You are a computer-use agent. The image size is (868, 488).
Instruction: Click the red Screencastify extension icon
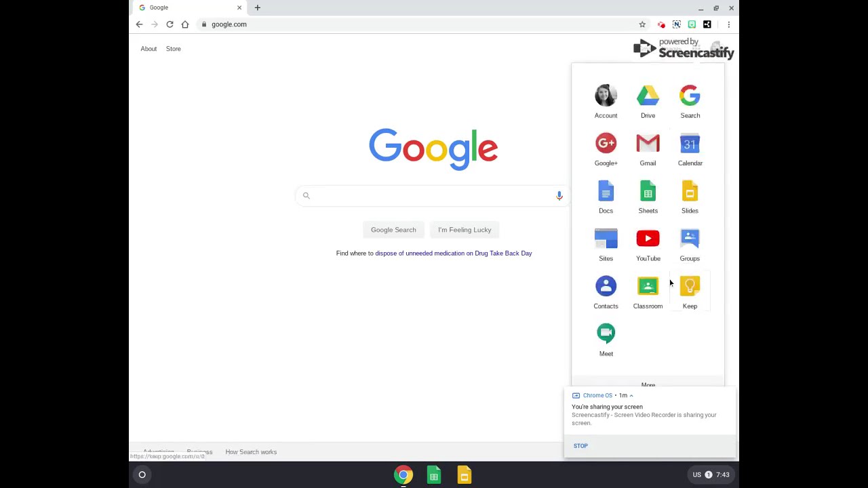pos(661,24)
